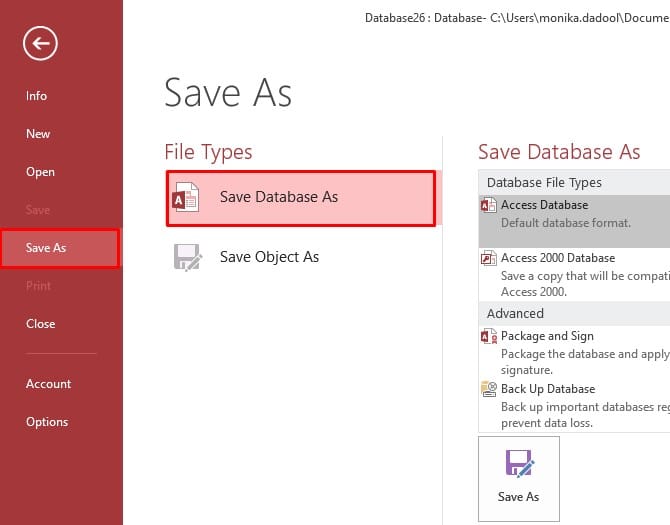670x525 pixels.
Task: Choose the Back Up Database label text
Action: (548, 389)
